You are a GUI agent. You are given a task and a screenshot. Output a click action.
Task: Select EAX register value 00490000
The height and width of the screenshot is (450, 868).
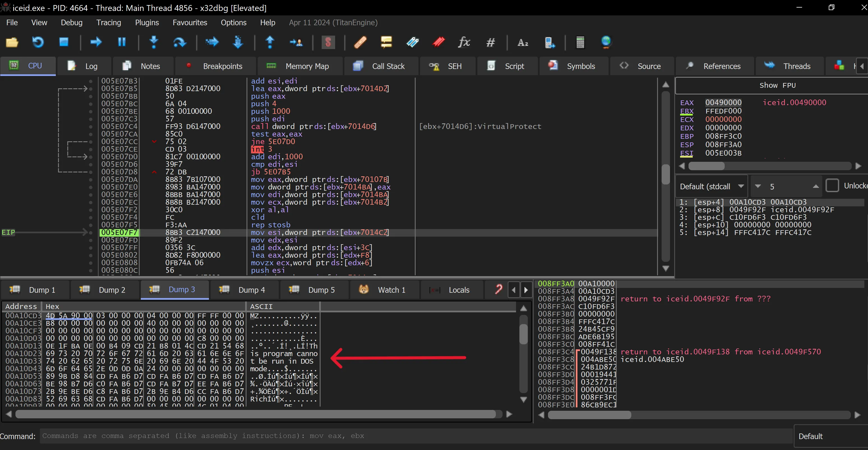724,102
